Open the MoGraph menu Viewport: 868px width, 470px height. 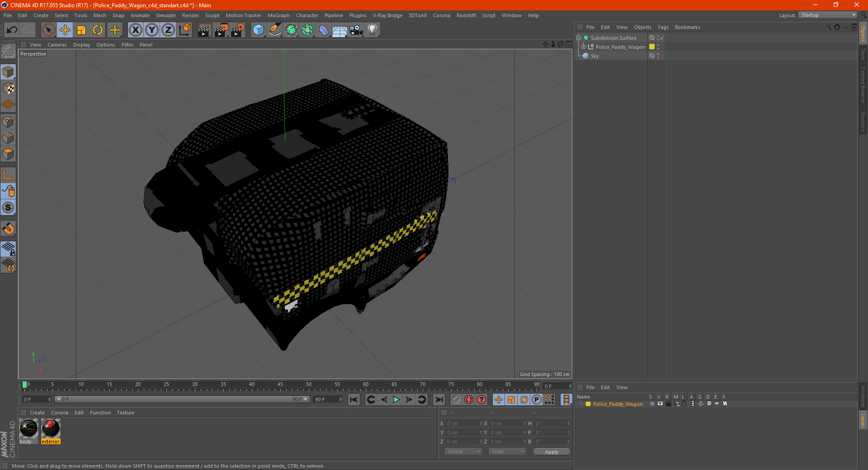click(278, 15)
